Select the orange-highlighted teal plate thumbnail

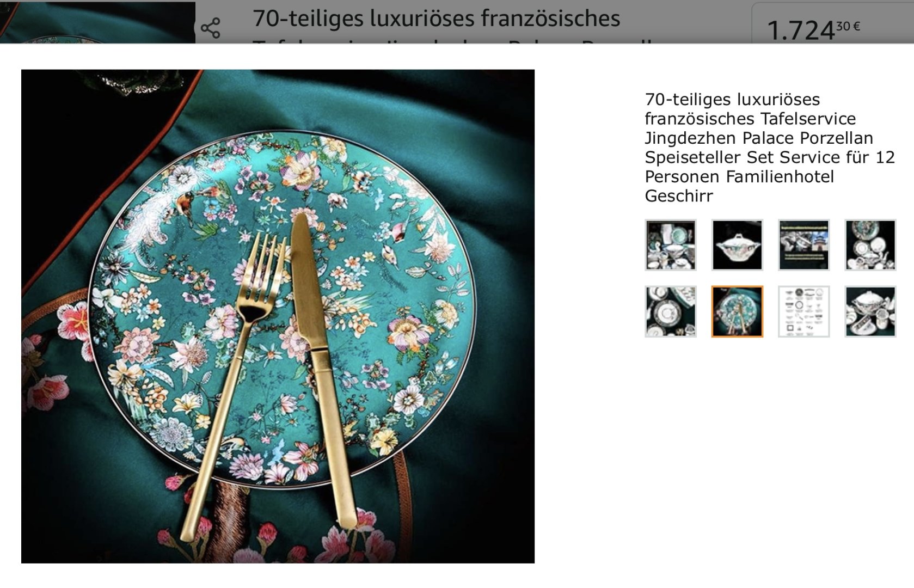click(x=737, y=311)
